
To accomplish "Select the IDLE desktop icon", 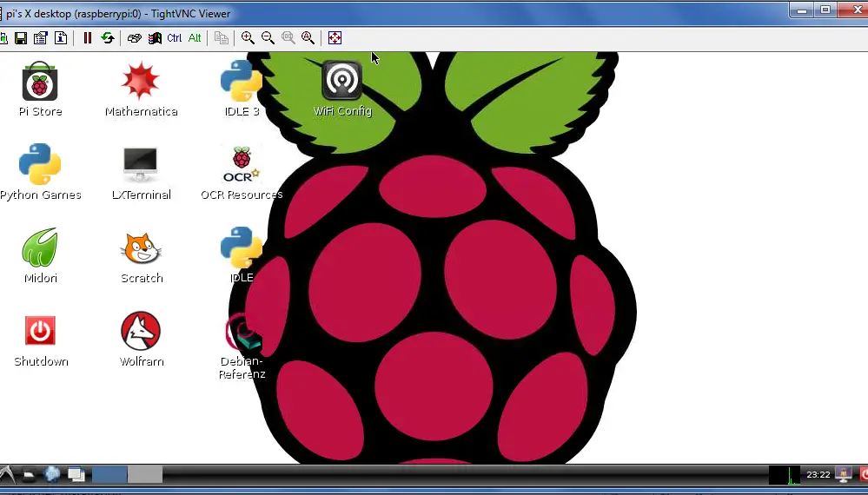I will [x=242, y=247].
